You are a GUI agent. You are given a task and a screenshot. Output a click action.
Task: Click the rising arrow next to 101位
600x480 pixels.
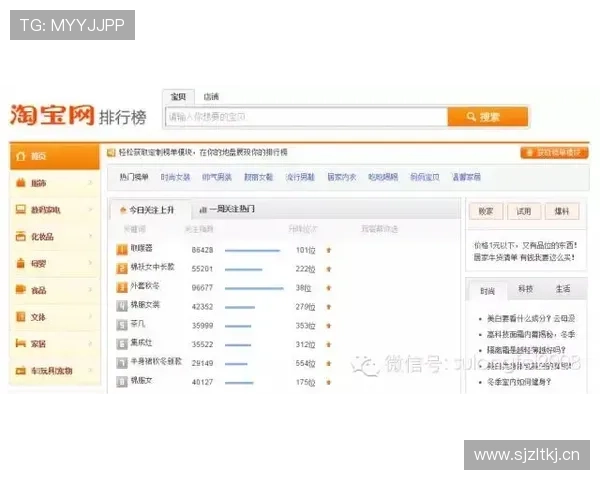pos(328,250)
